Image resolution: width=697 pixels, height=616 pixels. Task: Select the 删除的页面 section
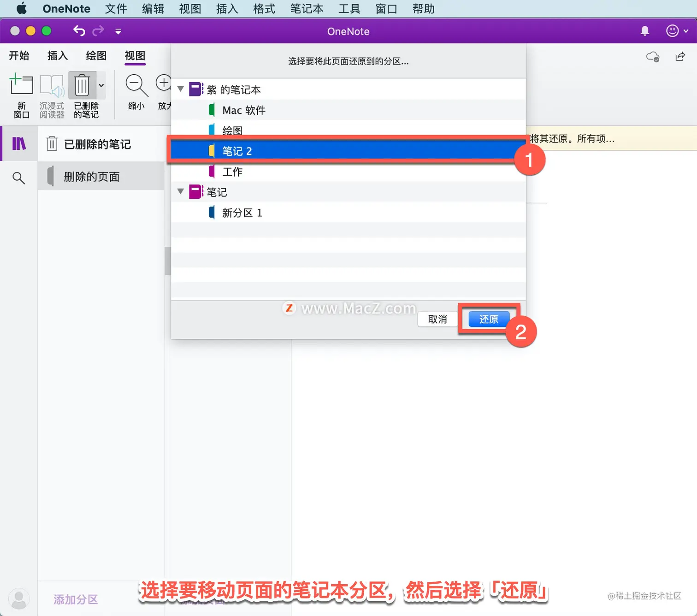click(x=101, y=177)
